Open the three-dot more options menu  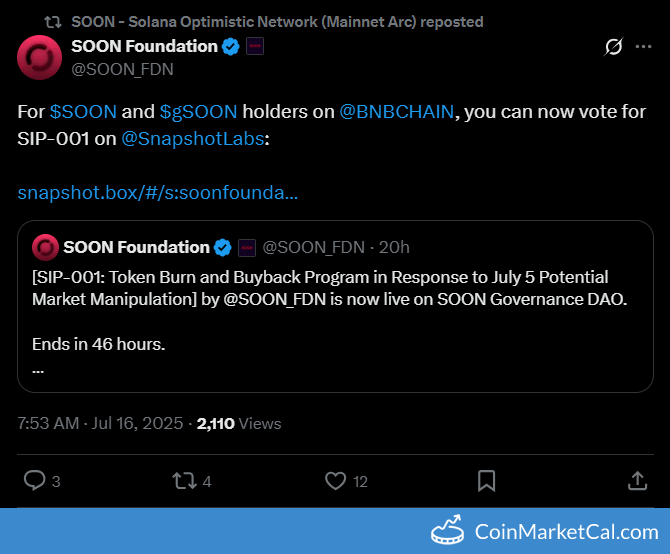click(644, 47)
